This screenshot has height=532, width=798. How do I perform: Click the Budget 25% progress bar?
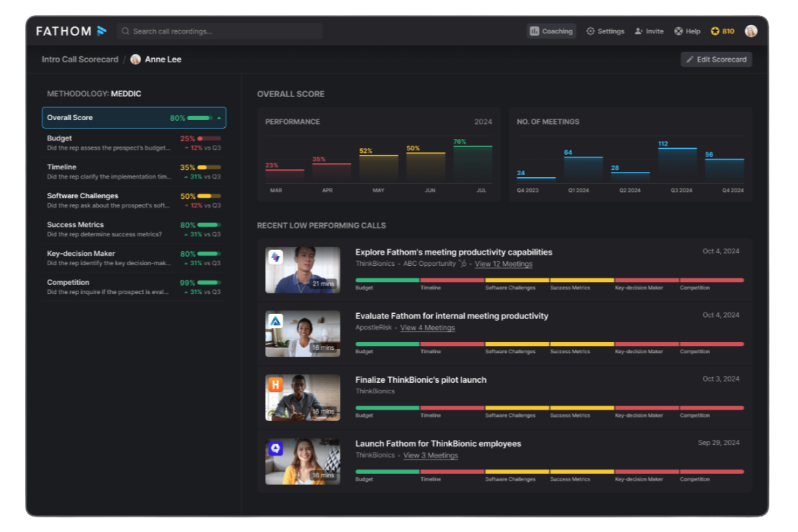(209, 139)
